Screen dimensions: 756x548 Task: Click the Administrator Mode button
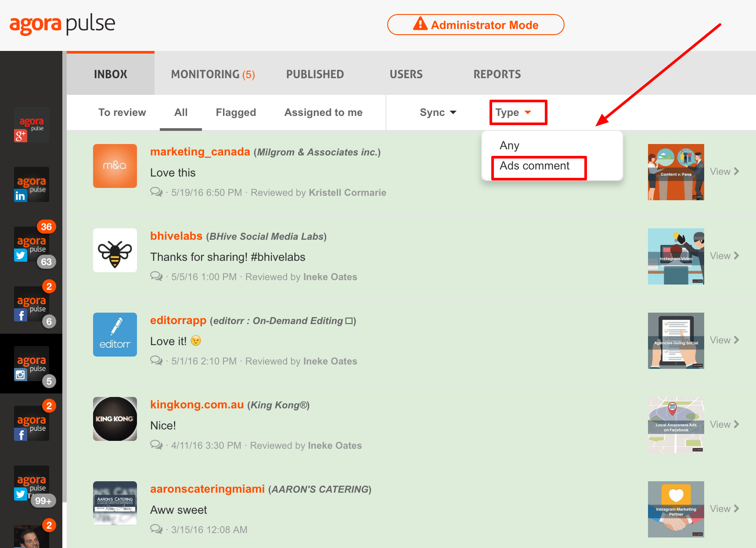coord(475,25)
